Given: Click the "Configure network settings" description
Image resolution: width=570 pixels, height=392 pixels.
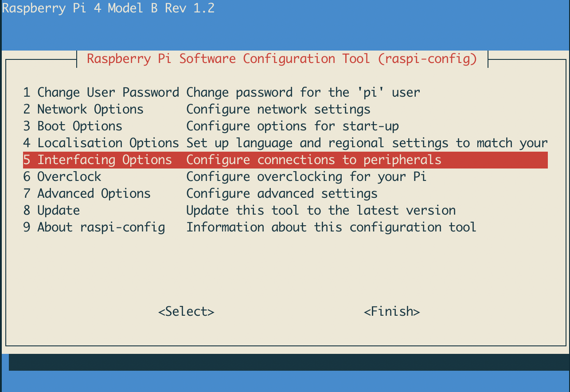Looking at the screenshot, I should click(278, 110).
